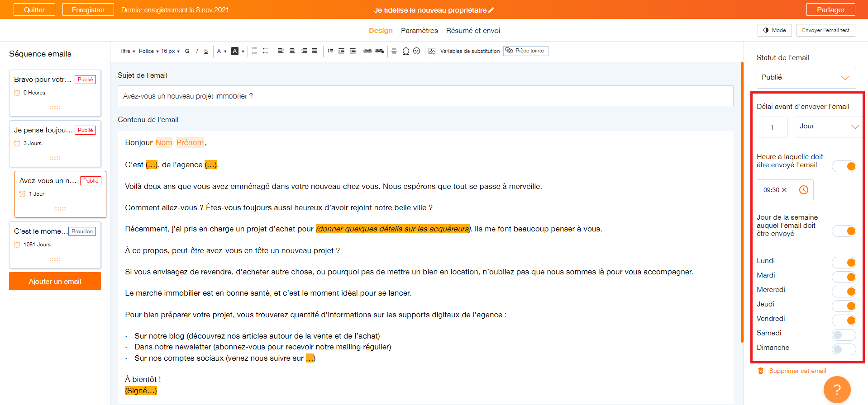Open the Résumé et envoi tab

coord(473,31)
